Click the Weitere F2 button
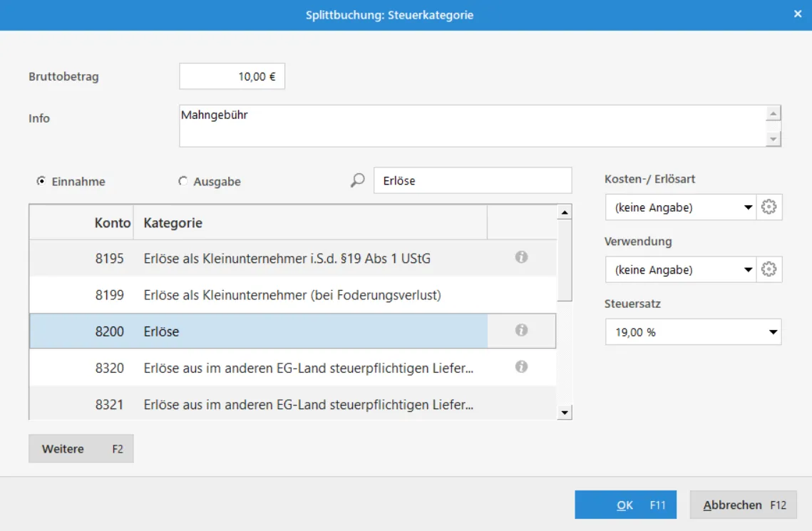 point(81,449)
